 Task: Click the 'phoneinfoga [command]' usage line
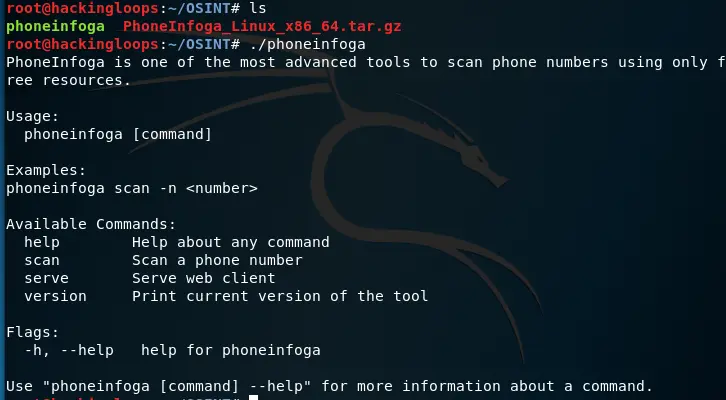[118, 134]
